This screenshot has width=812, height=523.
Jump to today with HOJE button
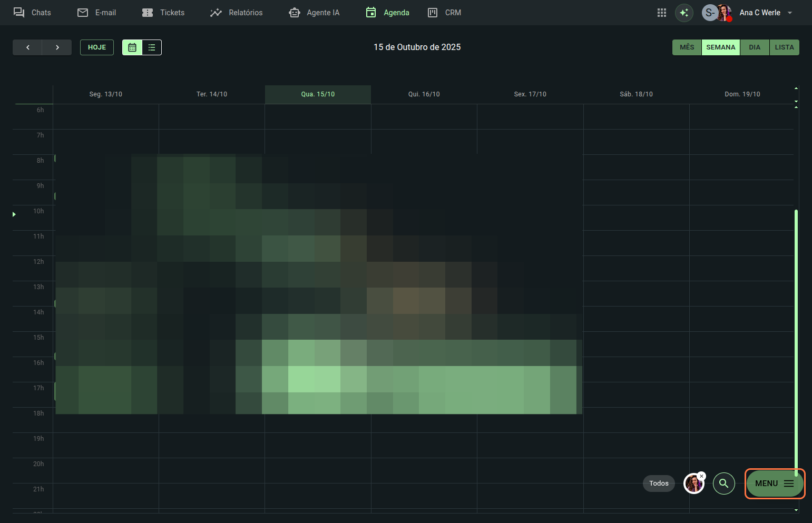(97, 47)
